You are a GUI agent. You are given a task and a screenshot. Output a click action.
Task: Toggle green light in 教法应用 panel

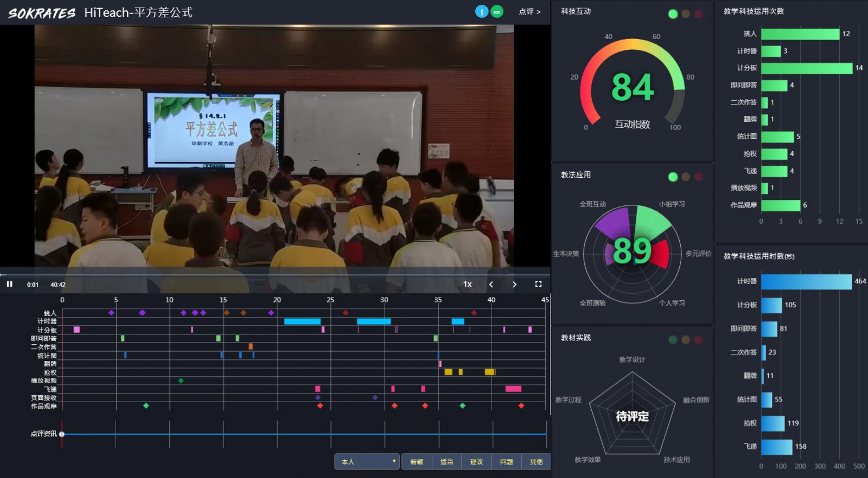pos(673,177)
